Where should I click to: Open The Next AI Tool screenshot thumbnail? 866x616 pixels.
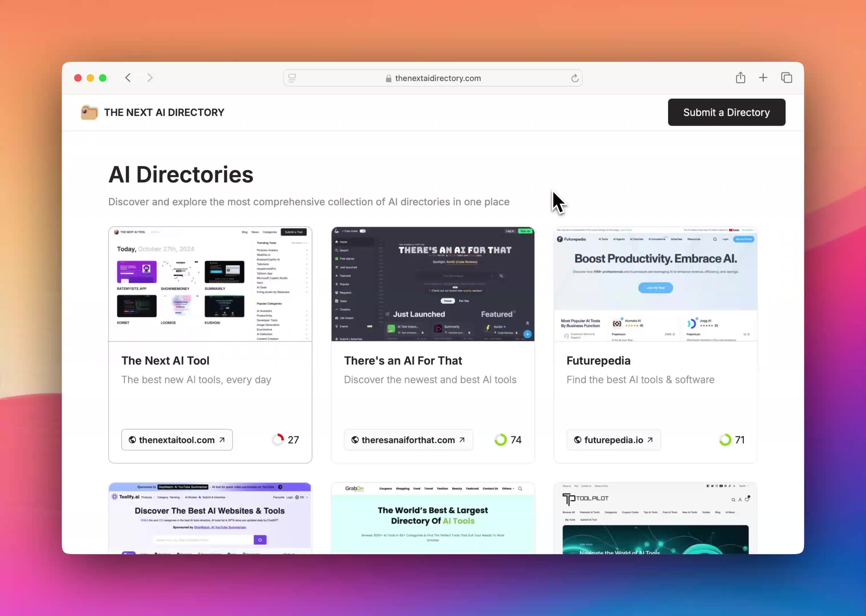click(210, 284)
